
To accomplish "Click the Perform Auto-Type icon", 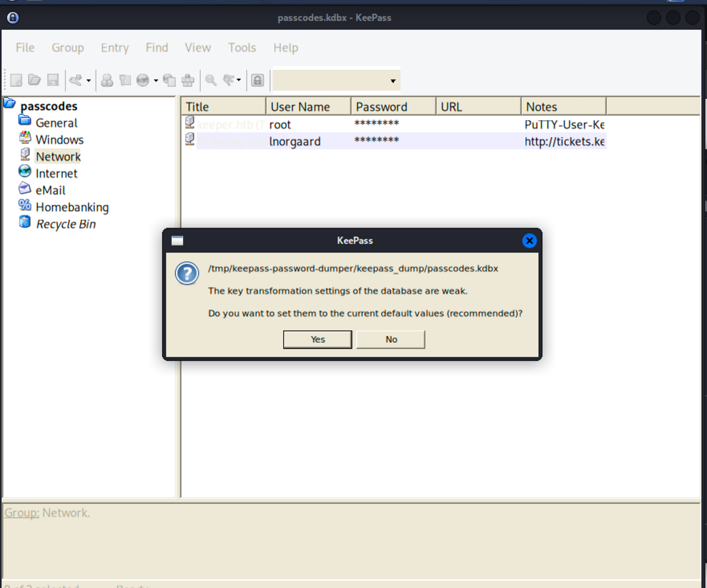I will coord(188,80).
